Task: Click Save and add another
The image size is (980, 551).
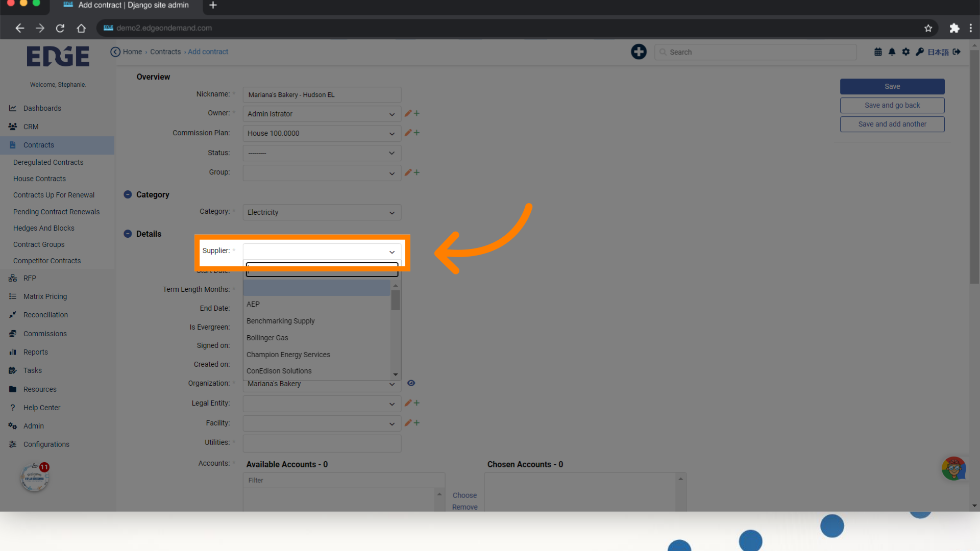Action: [x=892, y=124]
